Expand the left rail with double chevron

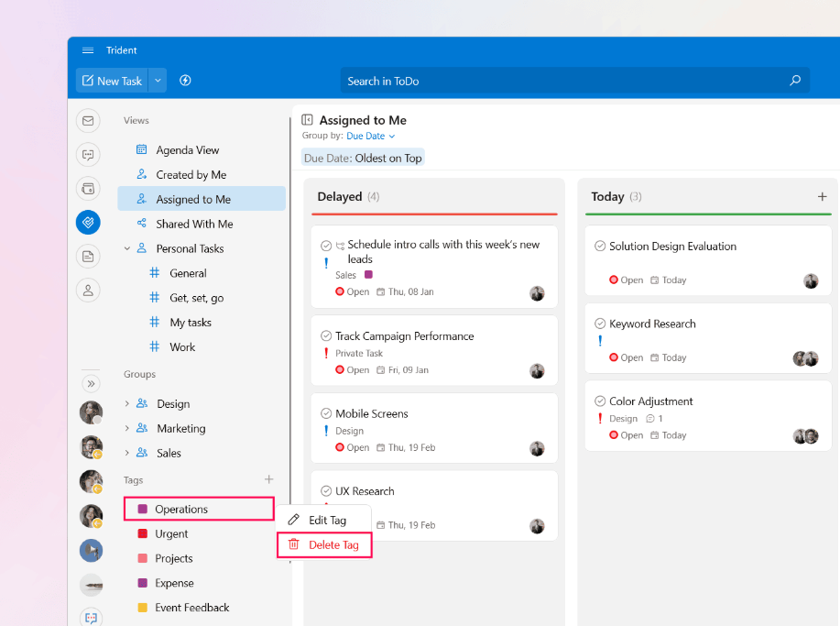(91, 384)
